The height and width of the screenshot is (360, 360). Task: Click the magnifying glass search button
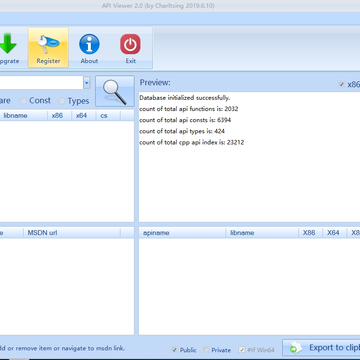point(115,91)
